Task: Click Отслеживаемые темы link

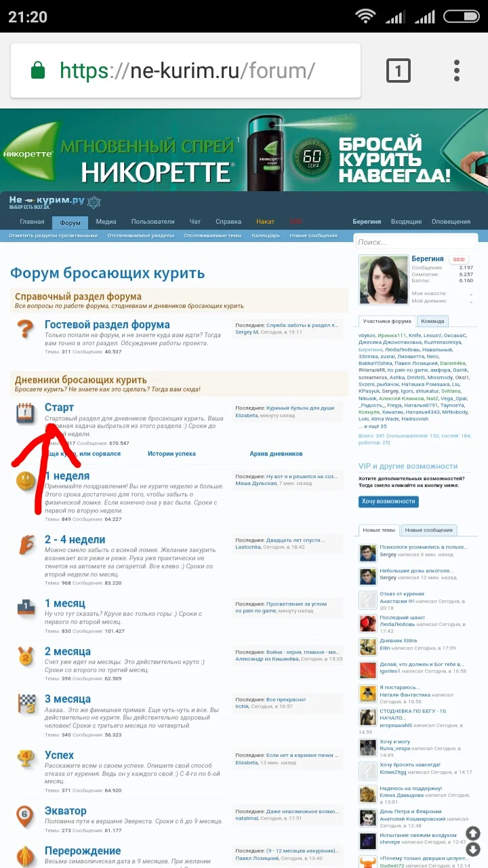Action: pos(212,236)
